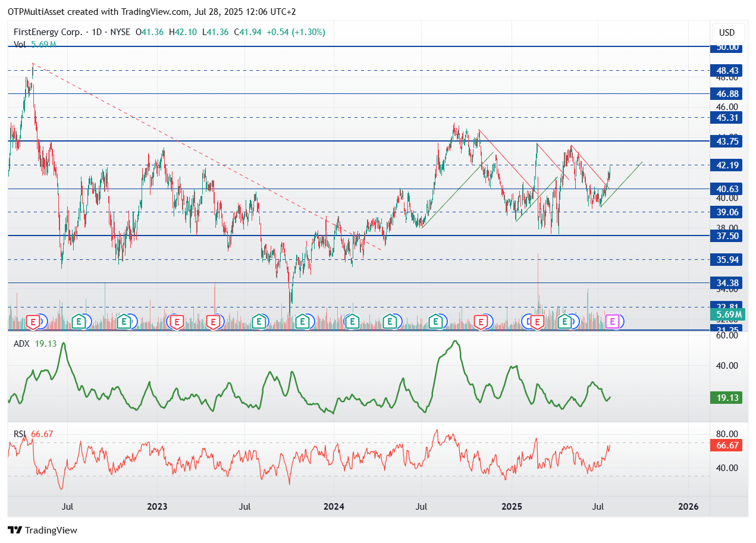
Task: Click the 48.43 price level label
Action: [726, 70]
